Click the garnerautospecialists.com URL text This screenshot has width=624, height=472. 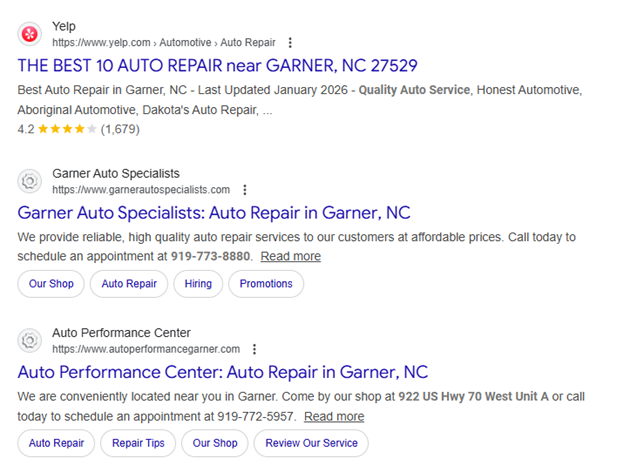[141, 190]
